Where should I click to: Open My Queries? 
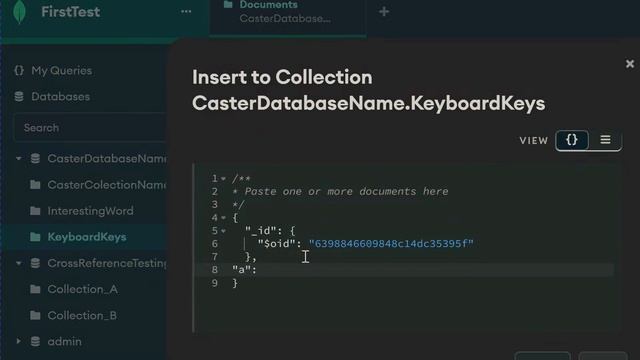point(62,71)
